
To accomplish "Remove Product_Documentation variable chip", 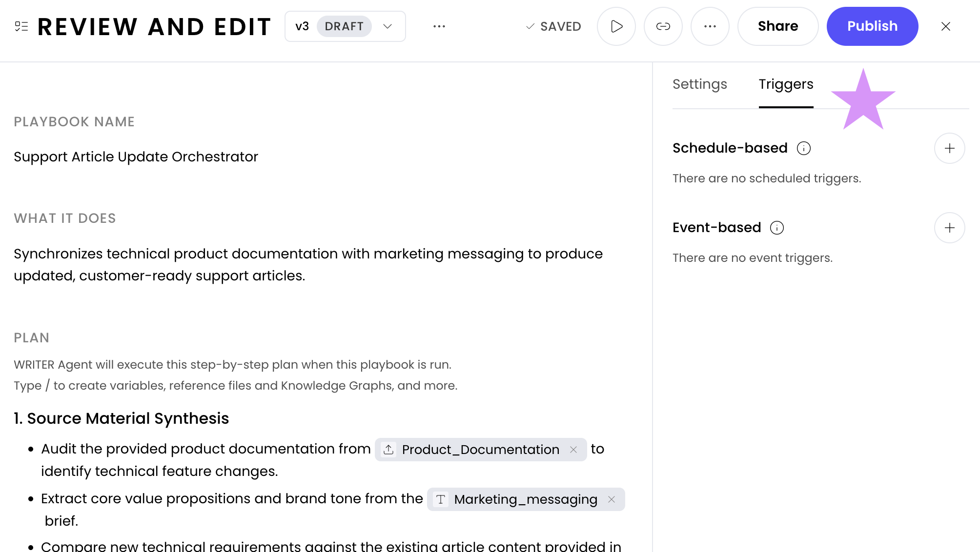I will pos(573,450).
